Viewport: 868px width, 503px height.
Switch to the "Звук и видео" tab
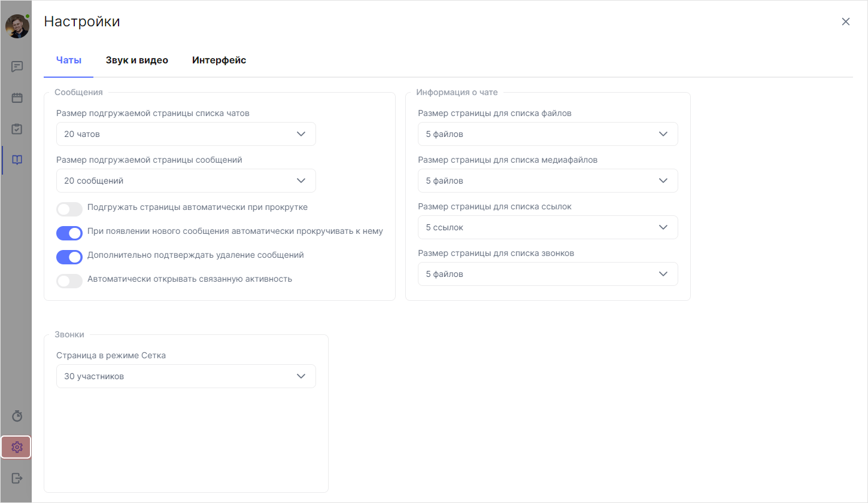click(137, 60)
